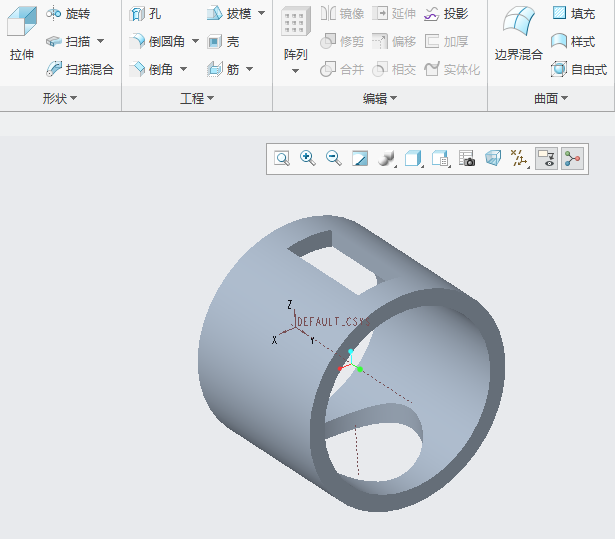This screenshot has height=539, width=615.
Task: Click the Zoom Out magnifier icon
Action: click(334, 158)
